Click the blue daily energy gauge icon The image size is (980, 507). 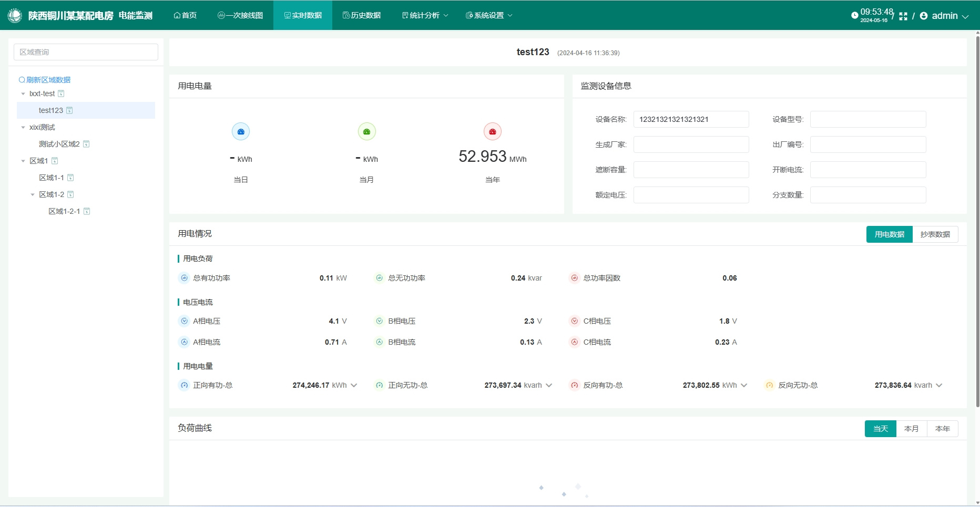click(x=241, y=131)
